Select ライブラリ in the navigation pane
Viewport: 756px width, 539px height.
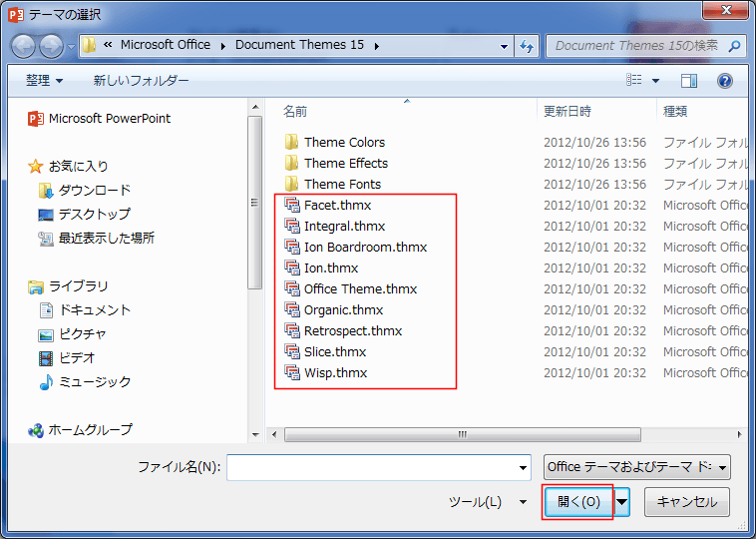(x=68, y=286)
